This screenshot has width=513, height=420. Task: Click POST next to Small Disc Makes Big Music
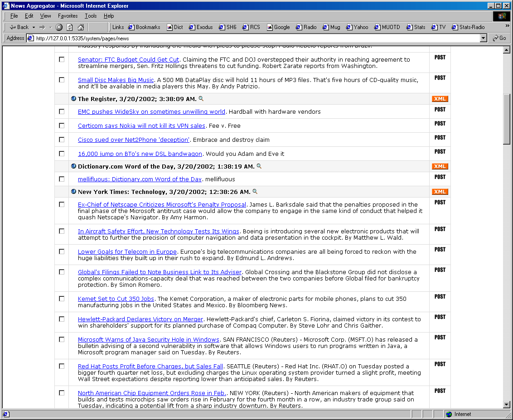point(440,77)
